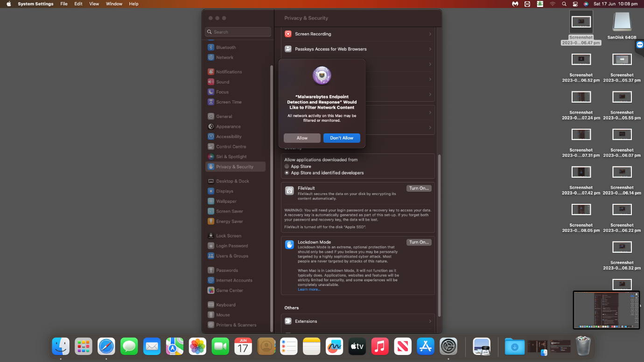This screenshot has height=362, width=644.
Task: Open Control Centre from the menu bar
Action: coord(575,4)
